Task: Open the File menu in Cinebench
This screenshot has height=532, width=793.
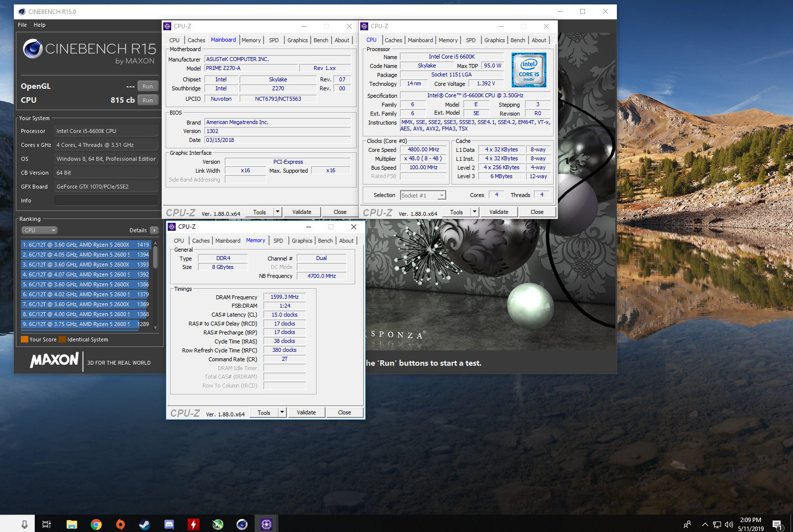Action: click(22, 25)
